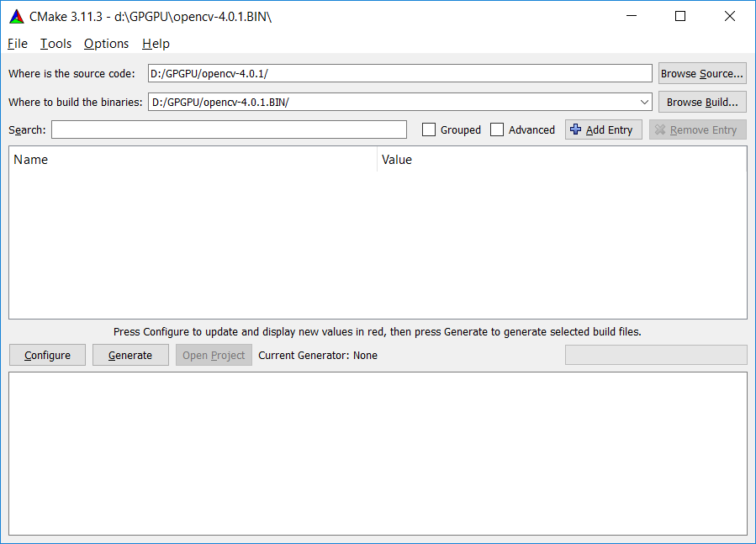Click the 'Press Configure to update' hint text
Screen dimensions: 756x544
pyautogui.click(x=378, y=332)
